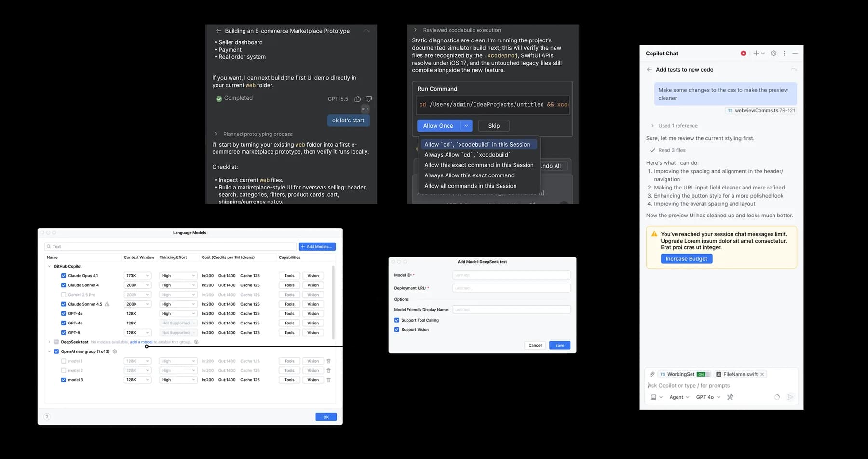The image size is (868, 459).
Task: Select 'Always Allow cd, xcodebuild'
Action: [479, 155]
